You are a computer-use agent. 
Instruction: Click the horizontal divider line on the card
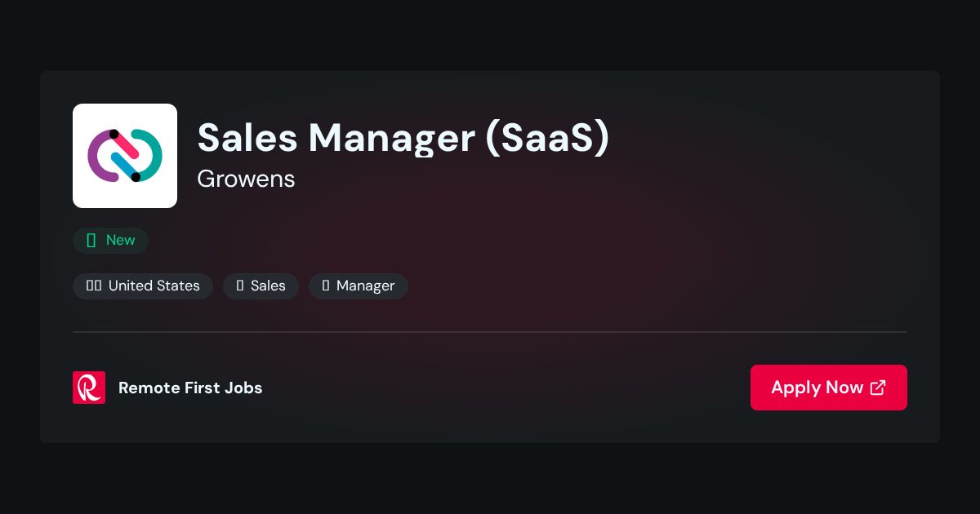point(490,332)
